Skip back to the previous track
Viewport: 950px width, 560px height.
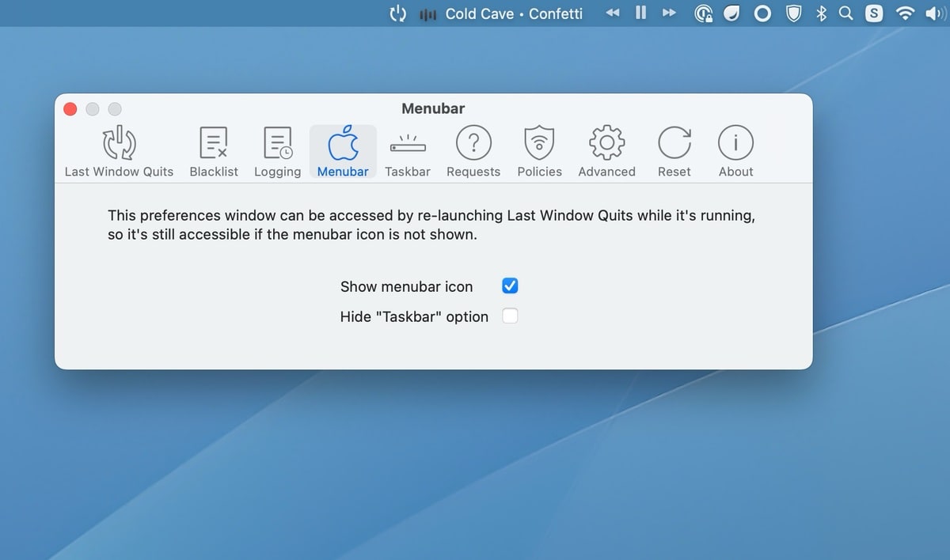[612, 13]
